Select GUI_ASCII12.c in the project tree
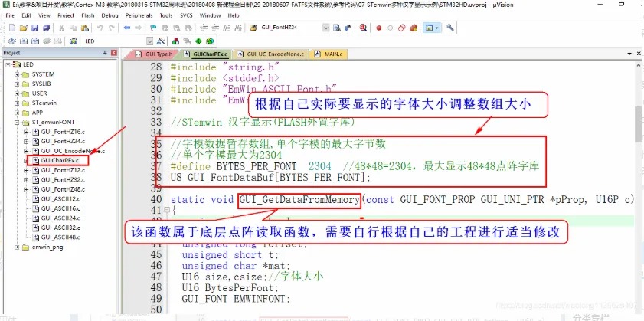The image size is (644, 321). pos(60,199)
